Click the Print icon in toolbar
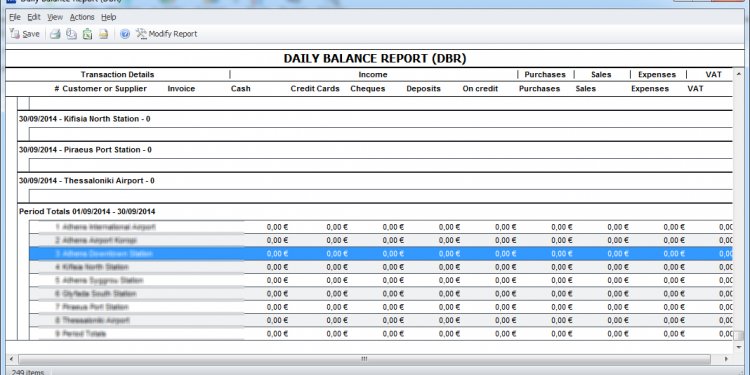 pos(55,34)
